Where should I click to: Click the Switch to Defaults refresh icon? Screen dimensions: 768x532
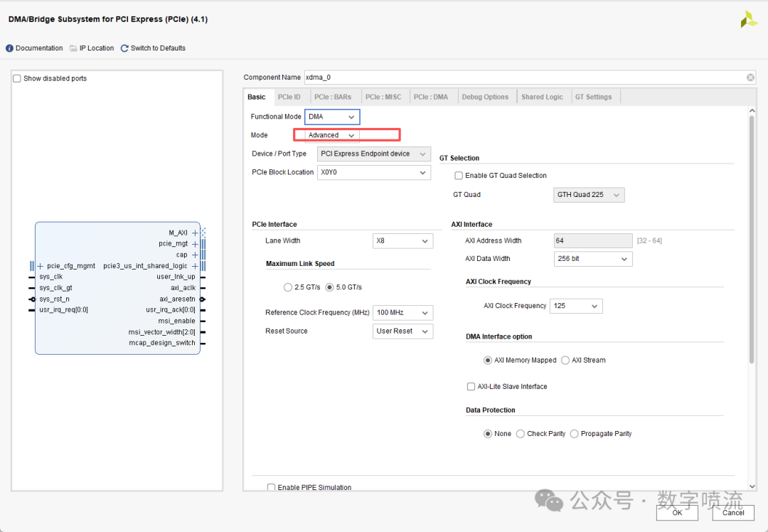tap(124, 48)
